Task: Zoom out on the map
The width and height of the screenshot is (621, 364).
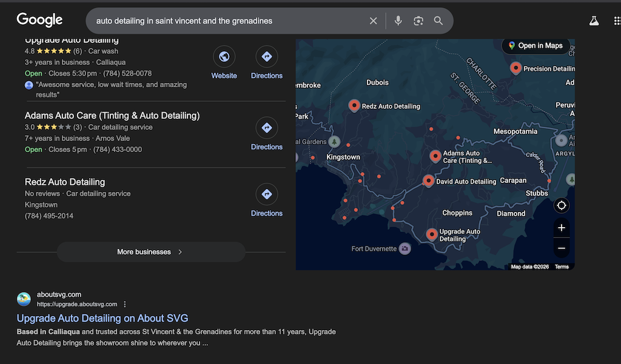Action: point(562,248)
